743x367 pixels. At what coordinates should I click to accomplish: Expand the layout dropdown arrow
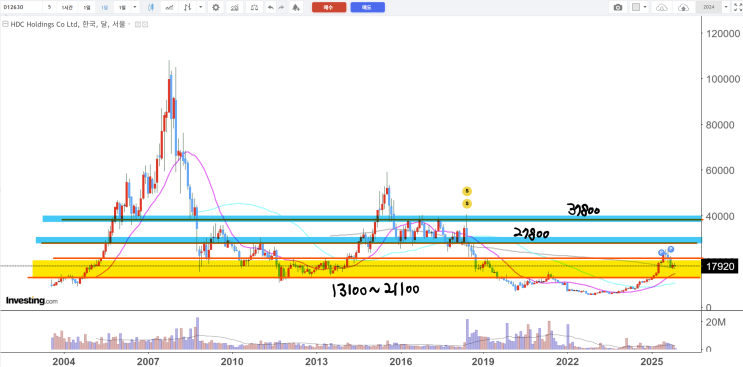click(646, 7)
